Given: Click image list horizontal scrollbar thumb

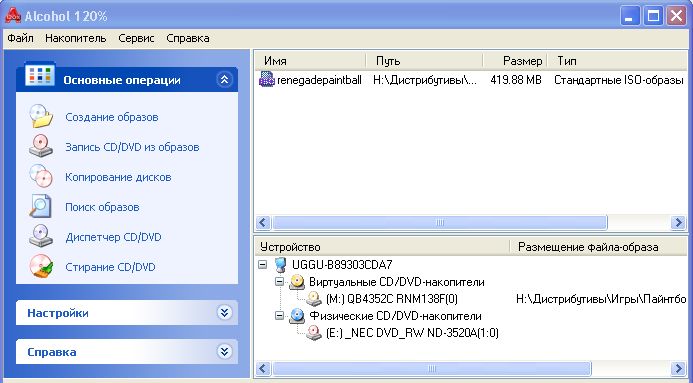Looking at the screenshot, I should (x=440, y=222).
